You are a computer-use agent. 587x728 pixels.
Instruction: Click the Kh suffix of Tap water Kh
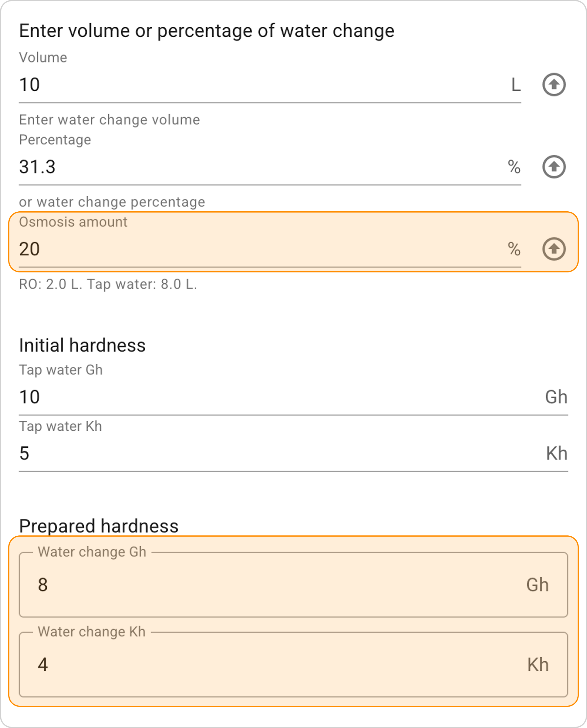tap(556, 453)
